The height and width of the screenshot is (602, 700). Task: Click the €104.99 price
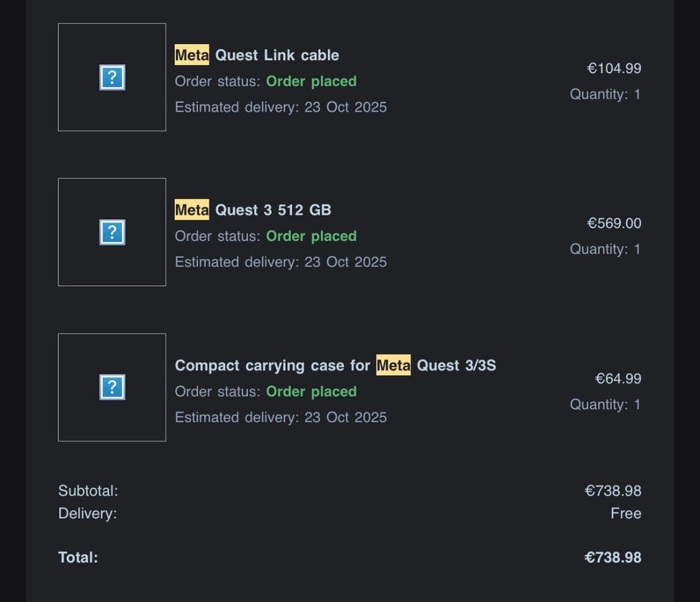pyautogui.click(x=614, y=69)
